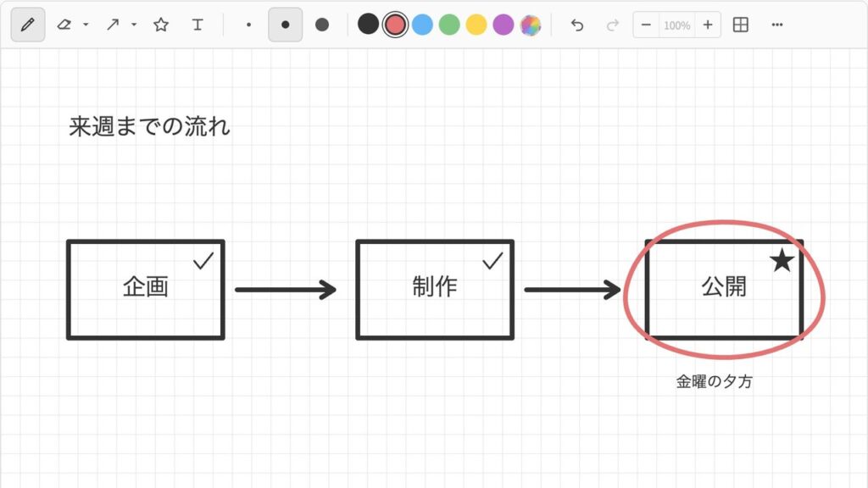Choose the thick stroke size
This screenshot has height=488, width=868.
321,25
